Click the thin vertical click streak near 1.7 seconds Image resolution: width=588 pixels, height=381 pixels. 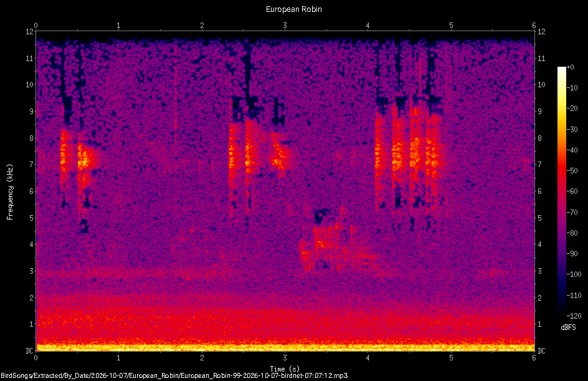175,94
